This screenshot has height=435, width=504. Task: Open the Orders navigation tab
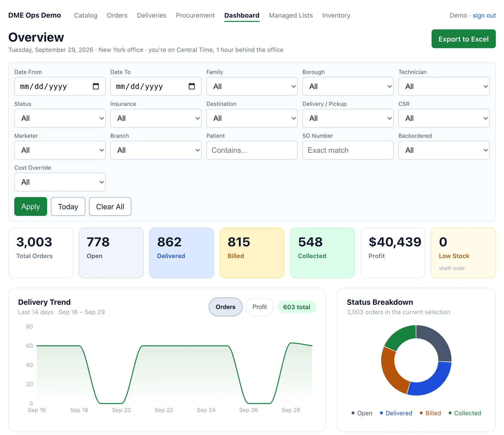click(x=117, y=15)
